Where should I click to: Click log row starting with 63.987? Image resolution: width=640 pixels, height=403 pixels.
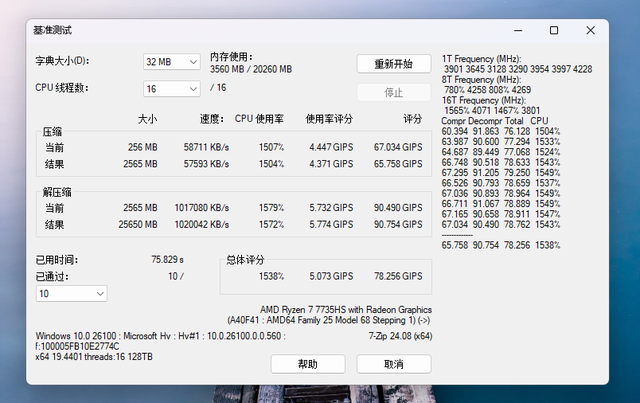[501, 142]
